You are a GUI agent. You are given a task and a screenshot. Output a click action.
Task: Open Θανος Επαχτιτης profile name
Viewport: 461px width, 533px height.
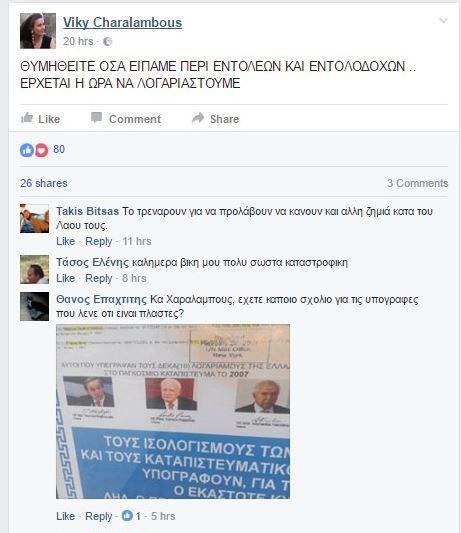101,299
